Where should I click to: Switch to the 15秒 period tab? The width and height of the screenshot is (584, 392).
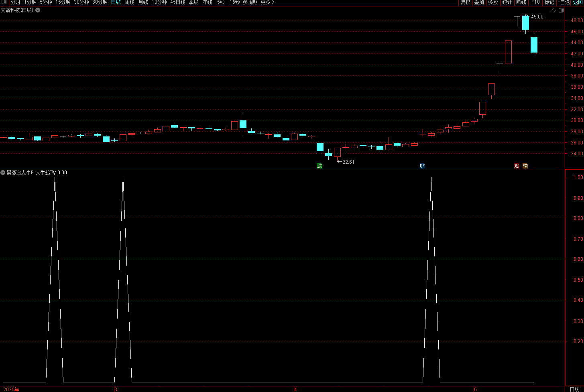click(235, 2)
